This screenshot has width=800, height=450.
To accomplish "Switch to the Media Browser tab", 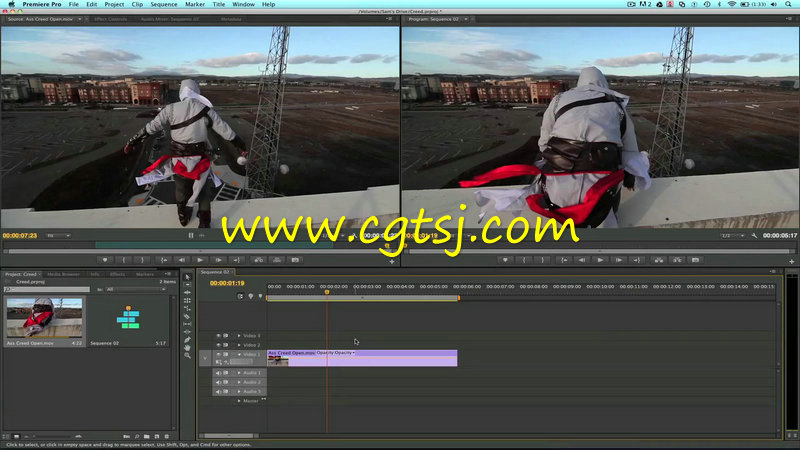I will pyautogui.click(x=63, y=274).
